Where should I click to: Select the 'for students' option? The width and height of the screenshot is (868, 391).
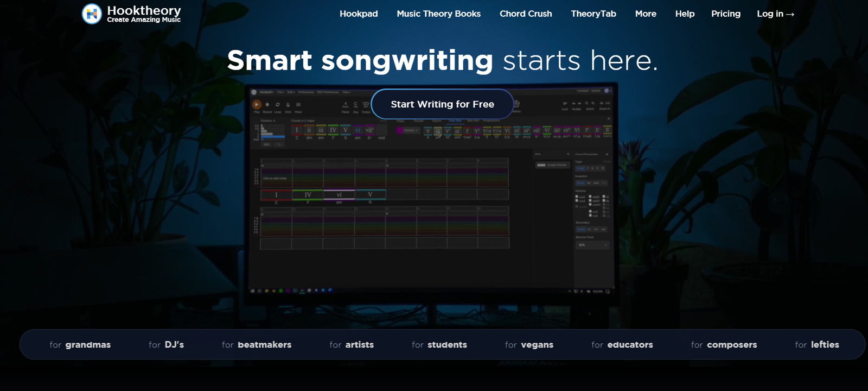click(439, 345)
